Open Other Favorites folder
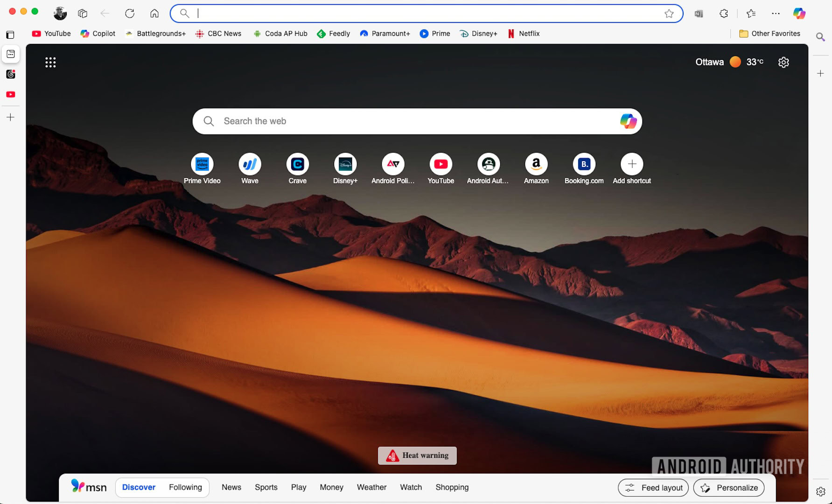 click(769, 34)
